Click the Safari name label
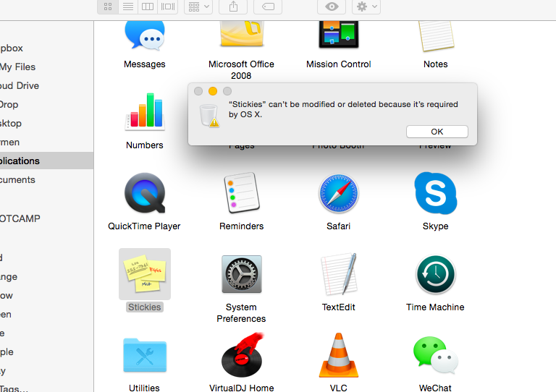This screenshot has height=392, width=556. click(x=339, y=226)
